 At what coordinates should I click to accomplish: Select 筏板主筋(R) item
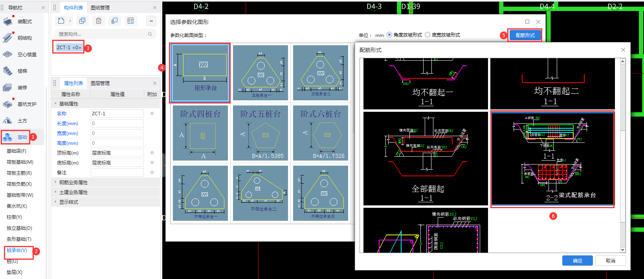pyautogui.click(x=19, y=173)
